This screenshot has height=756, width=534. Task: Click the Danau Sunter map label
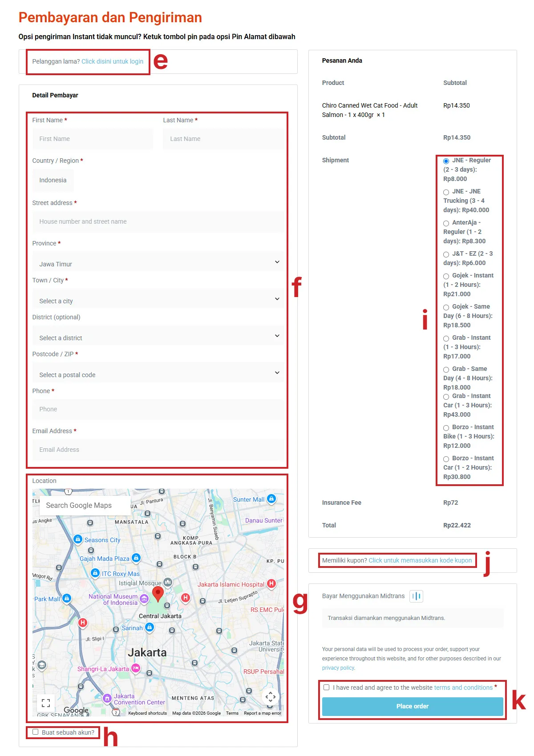pyautogui.click(x=264, y=520)
